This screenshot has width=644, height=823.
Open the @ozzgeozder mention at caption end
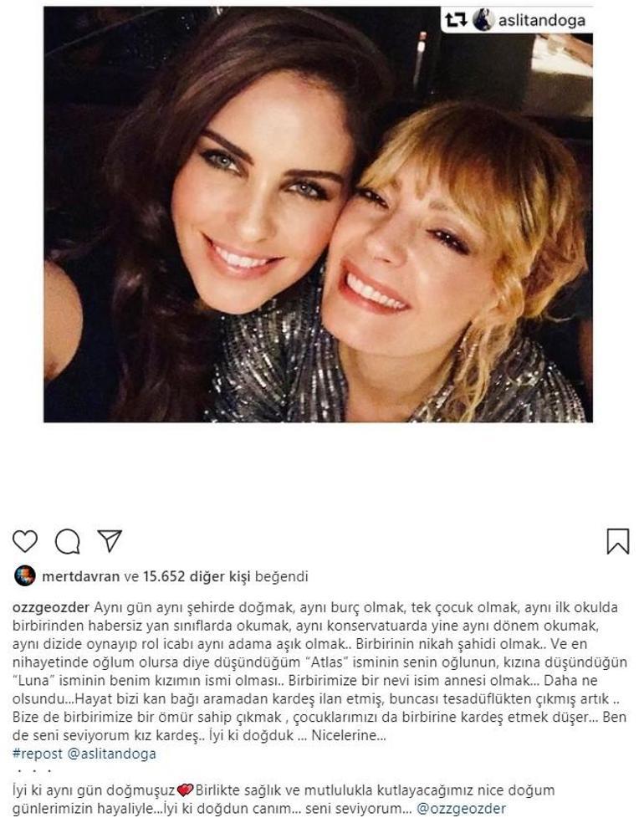[x=462, y=808]
